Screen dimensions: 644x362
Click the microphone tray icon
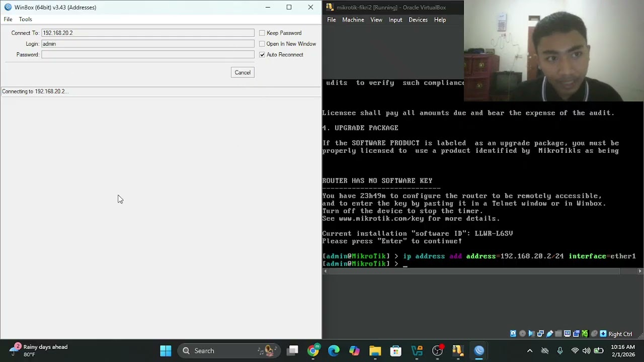560,351
